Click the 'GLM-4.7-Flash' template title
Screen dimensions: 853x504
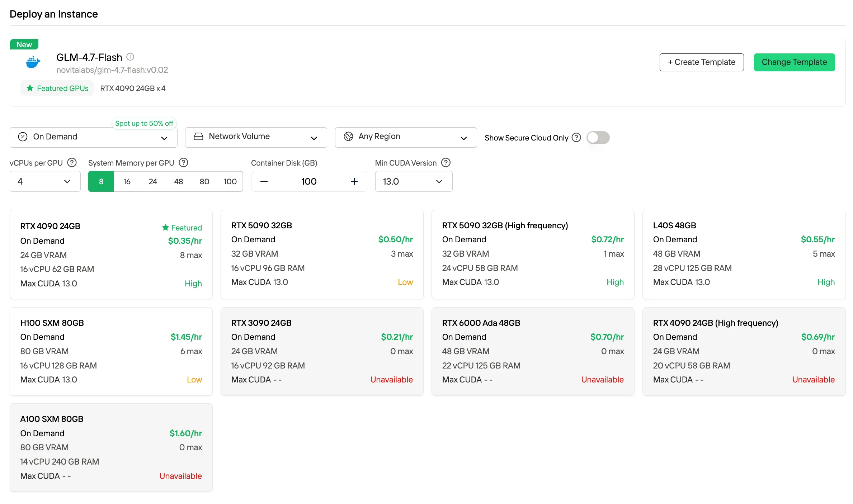coord(89,57)
